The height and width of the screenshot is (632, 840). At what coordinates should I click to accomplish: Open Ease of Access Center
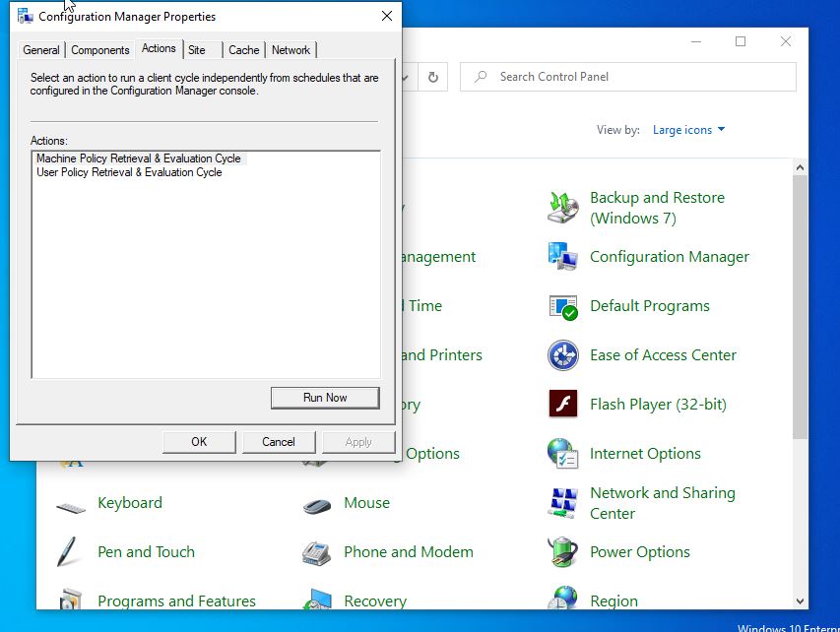click(662, 355)
